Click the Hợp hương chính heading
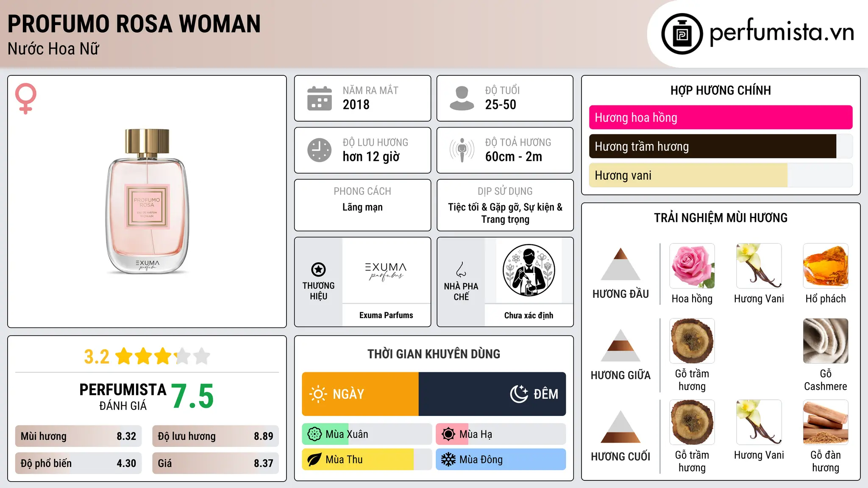Image resolution: width=868 pixels, height=488 pixels. 721,90
